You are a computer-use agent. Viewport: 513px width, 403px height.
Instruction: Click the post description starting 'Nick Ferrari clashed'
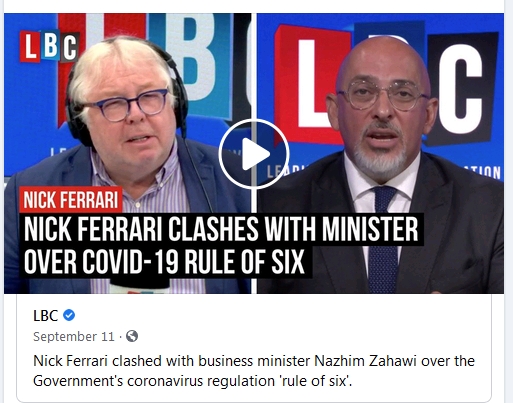(254, 371)
